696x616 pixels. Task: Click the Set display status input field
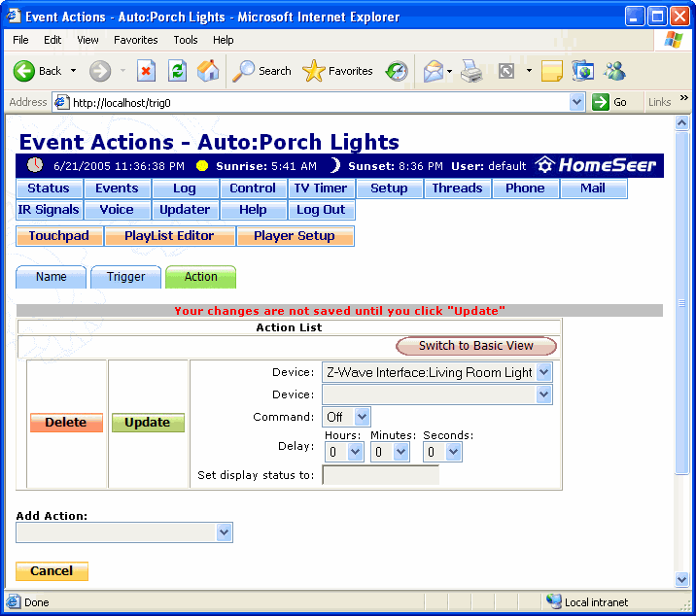(x=380, y=475)
